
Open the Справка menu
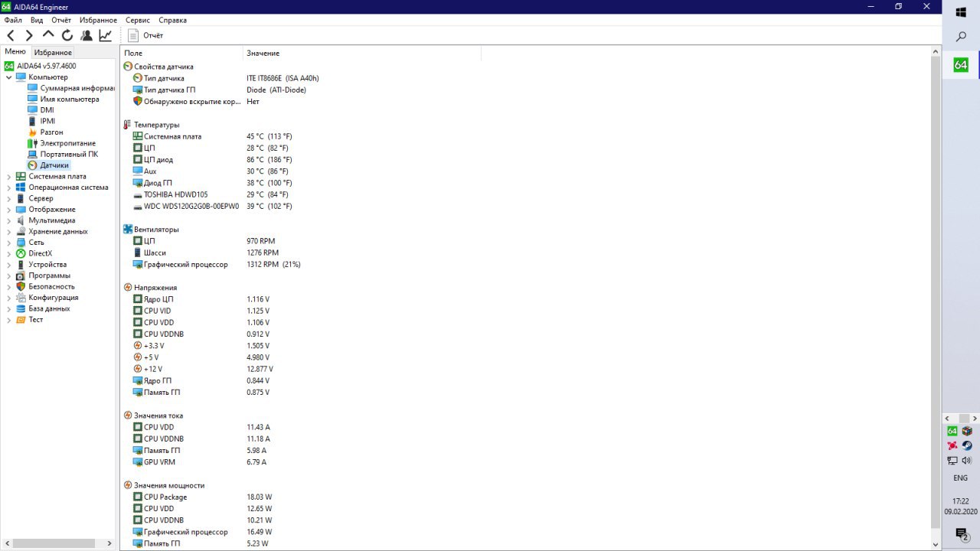tap(172, 20)
